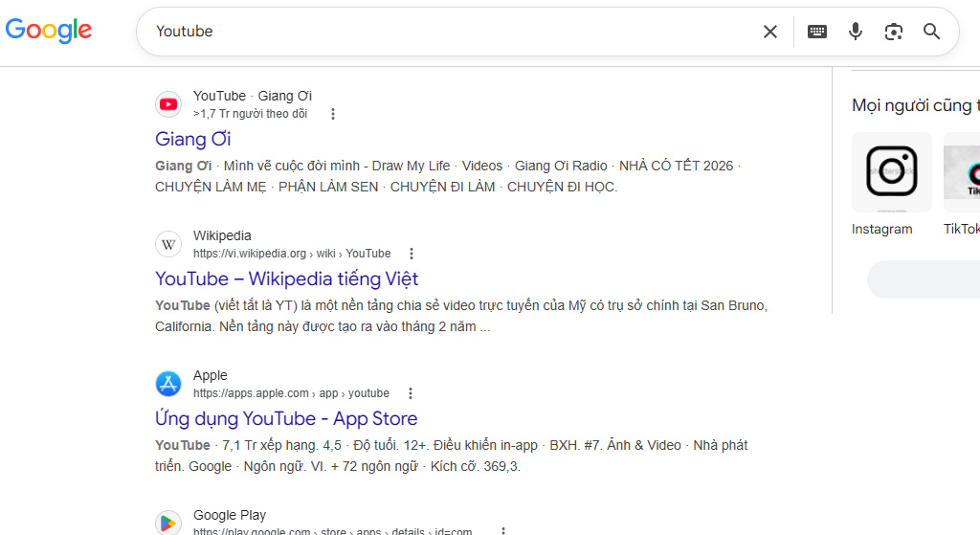Click 'Videos' in the Giang Ơi snippet
The height and width of the screenshot is (535, 980).
(x=482, y=166)
